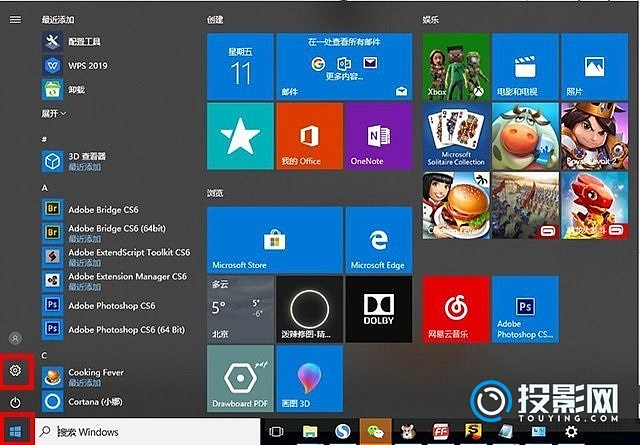The image size is (640, 445).
Task: Click the Windows Start button
Action: click(x=16, y=431)
